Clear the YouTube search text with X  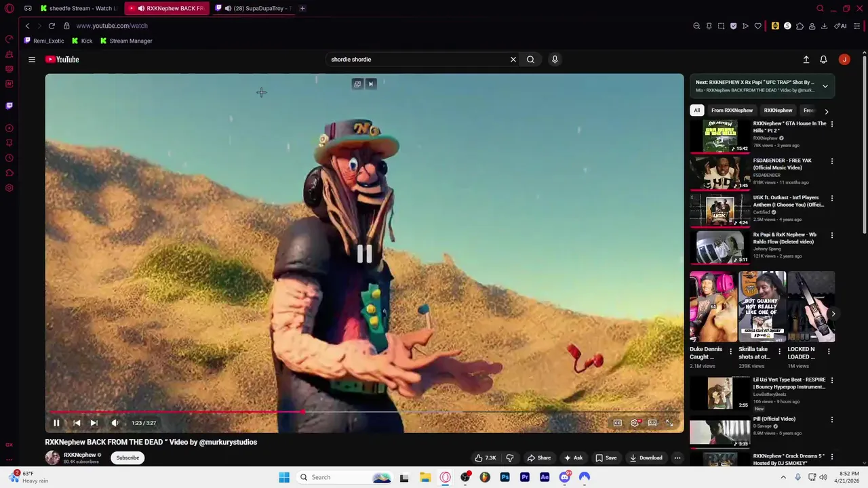(513, 60)
